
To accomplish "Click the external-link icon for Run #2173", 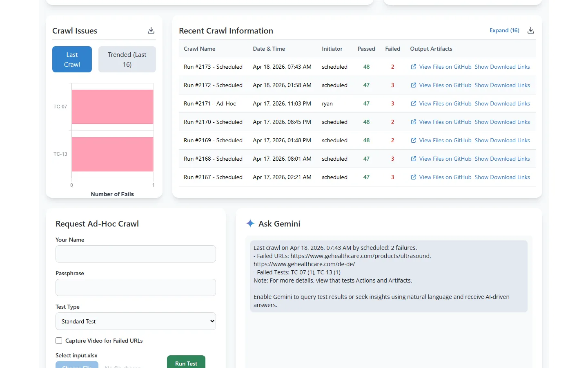I will (x=413, y=67).
